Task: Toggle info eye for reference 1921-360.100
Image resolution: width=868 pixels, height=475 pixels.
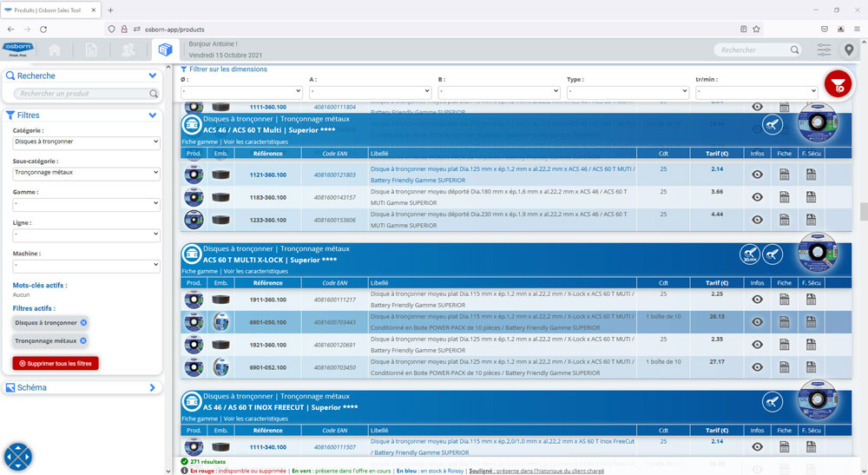Action: click(x=757, y=345)
